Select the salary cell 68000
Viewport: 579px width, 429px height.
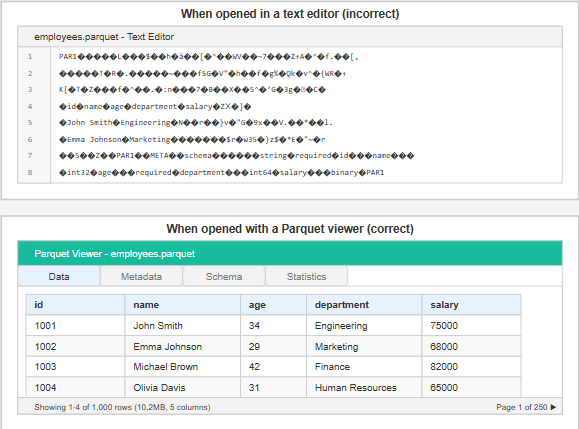472,346
